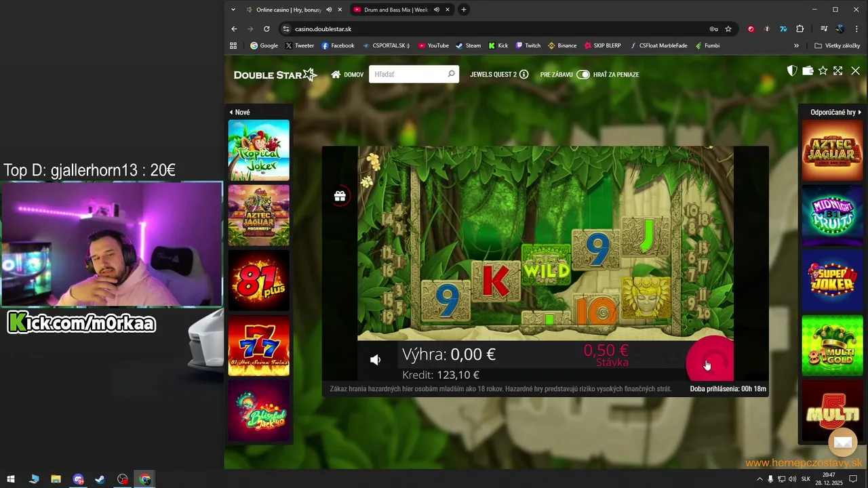Open Aztec Jaguar thumbnail in Odporúčané hry
Screen dimensions: 868x488
832,150
